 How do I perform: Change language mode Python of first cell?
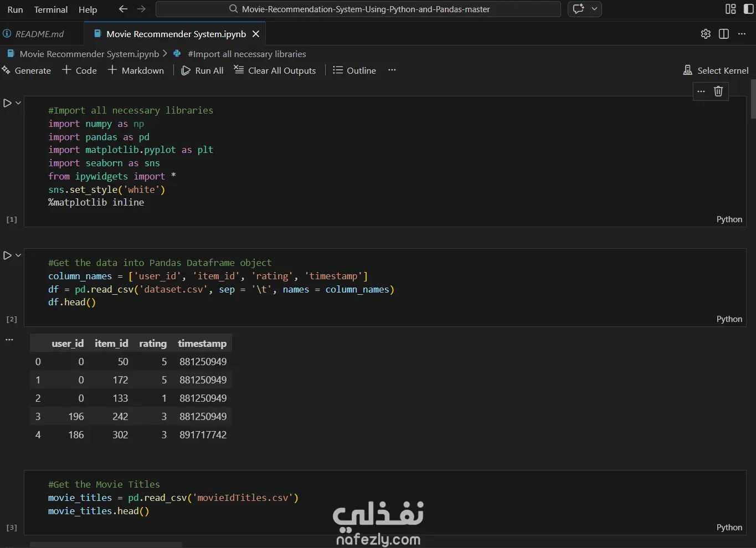tap(729, 219)
